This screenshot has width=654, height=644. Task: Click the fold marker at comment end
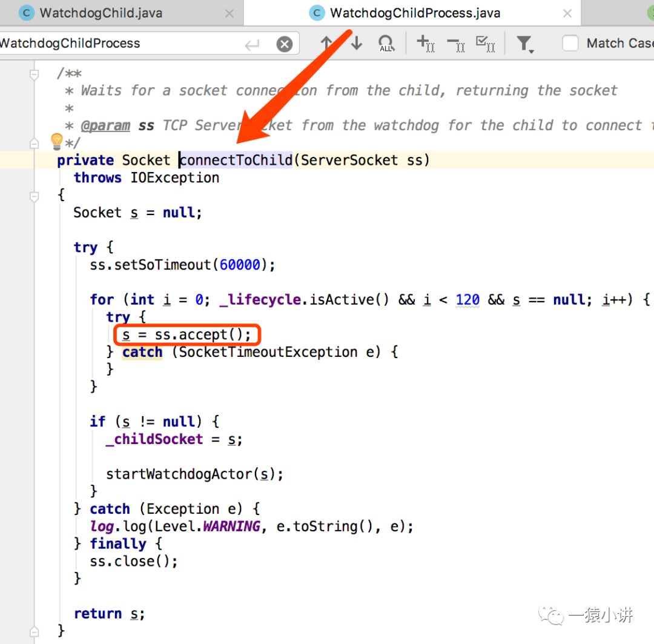coord(34,144)
